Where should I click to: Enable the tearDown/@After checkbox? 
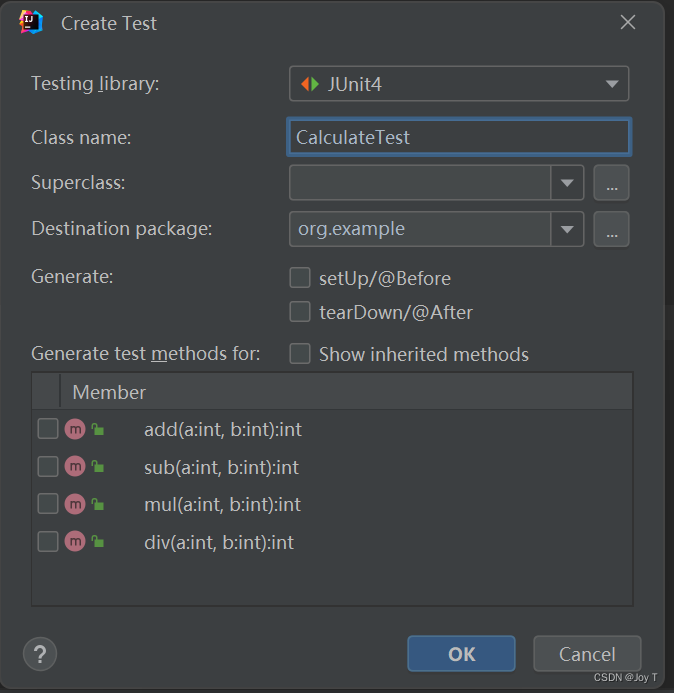tap(300, 312)
